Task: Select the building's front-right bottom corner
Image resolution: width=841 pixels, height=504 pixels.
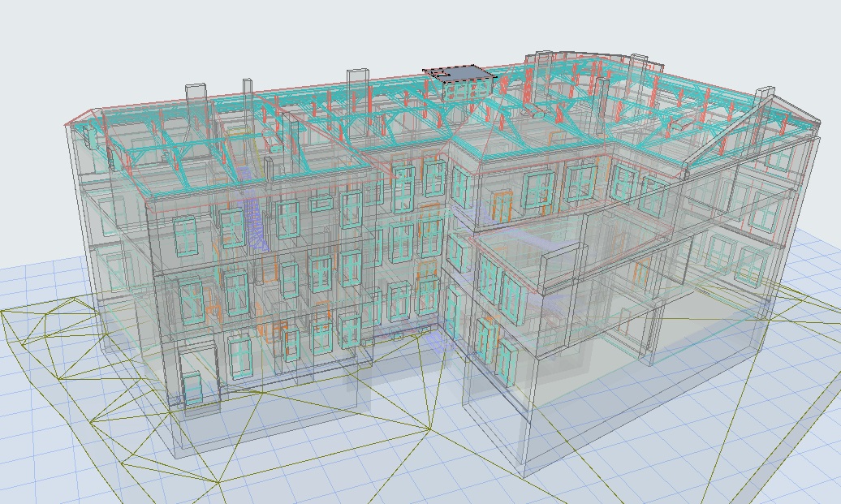Action: pyautogui.click(x=525, y=473)
